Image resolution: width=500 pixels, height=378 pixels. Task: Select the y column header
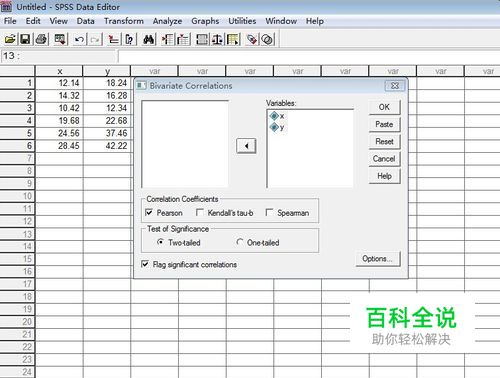click(x=107, y=71)
